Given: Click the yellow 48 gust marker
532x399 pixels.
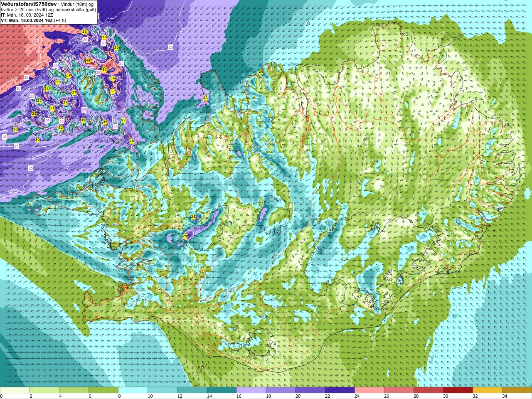Looking at the screenshot, I should click(88, 61).
